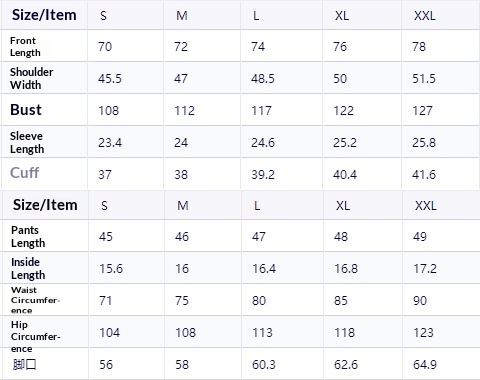Screen dimensions: 480x380
Task: Select the Cuff value 41.6 under XXL
Action: click(x=424, y=175)
